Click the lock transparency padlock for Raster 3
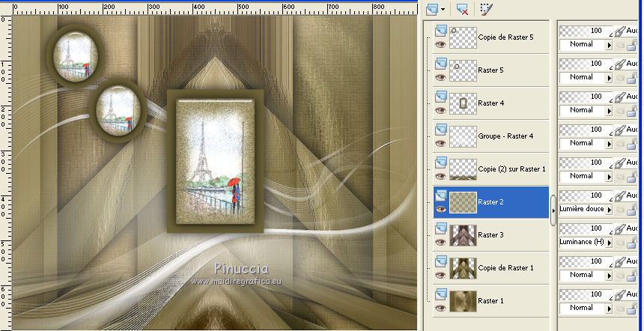The image size is (644, 331). pos(632,243)
